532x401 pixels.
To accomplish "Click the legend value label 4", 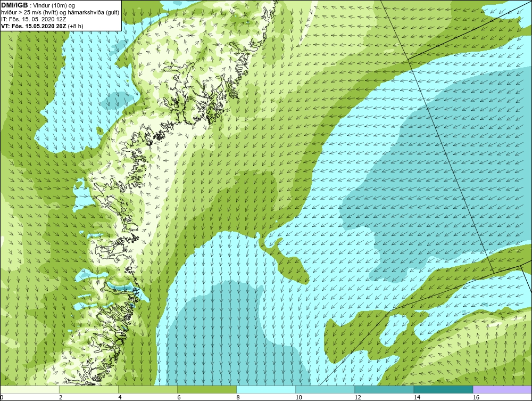I will pos(120,397).
